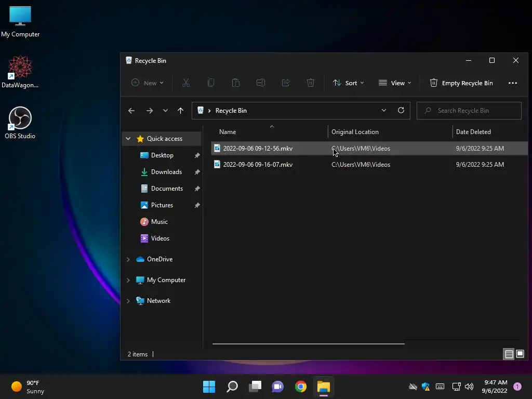Select file 2022-09-06 09-12-56.mkv
This screenshot has width=532, height=399.
tap(369, 149)
